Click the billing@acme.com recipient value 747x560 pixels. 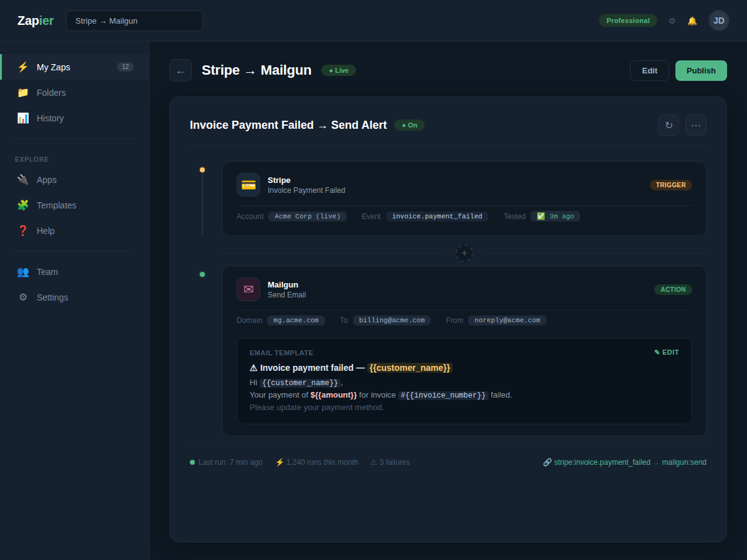tap(392, 320)
